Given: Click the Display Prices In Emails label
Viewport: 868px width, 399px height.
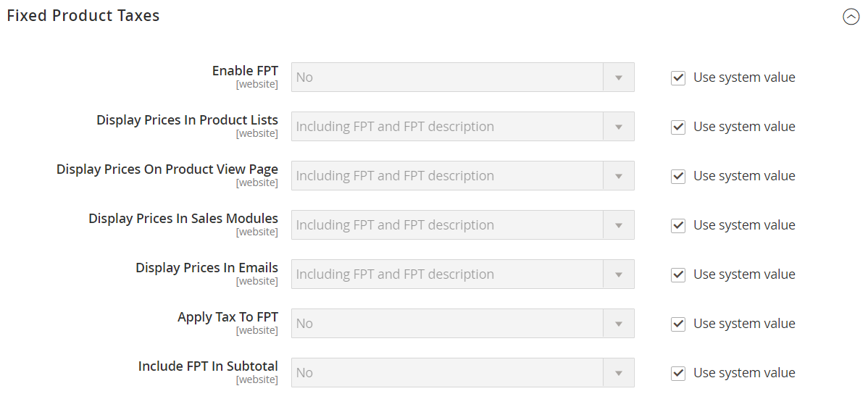Looking at the screenshot, I should tap(206, 268).
